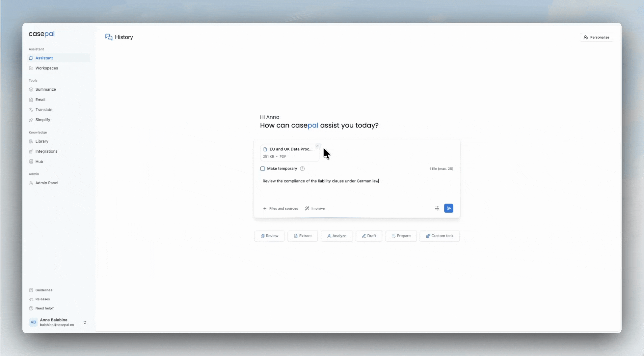Click the Make temporary help icon
This screenshot has height=356, width=644.
302,169
